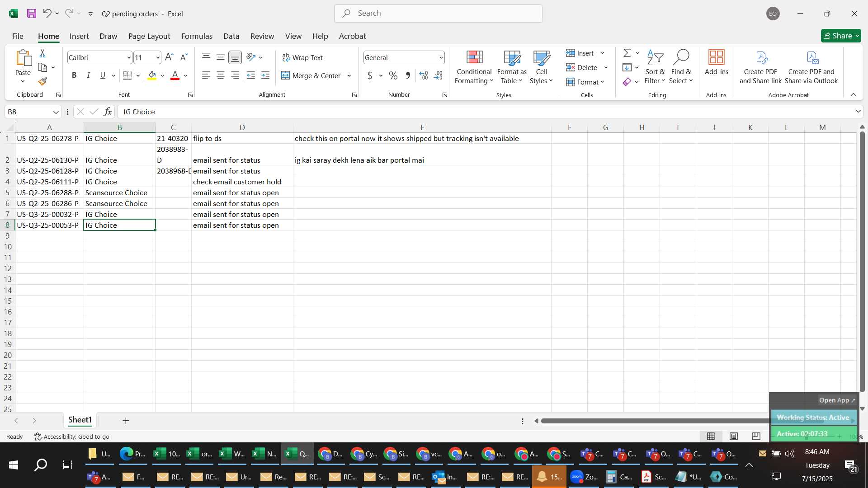
Task: Open Add-ins from the ribbon
Action: point(717,62)
